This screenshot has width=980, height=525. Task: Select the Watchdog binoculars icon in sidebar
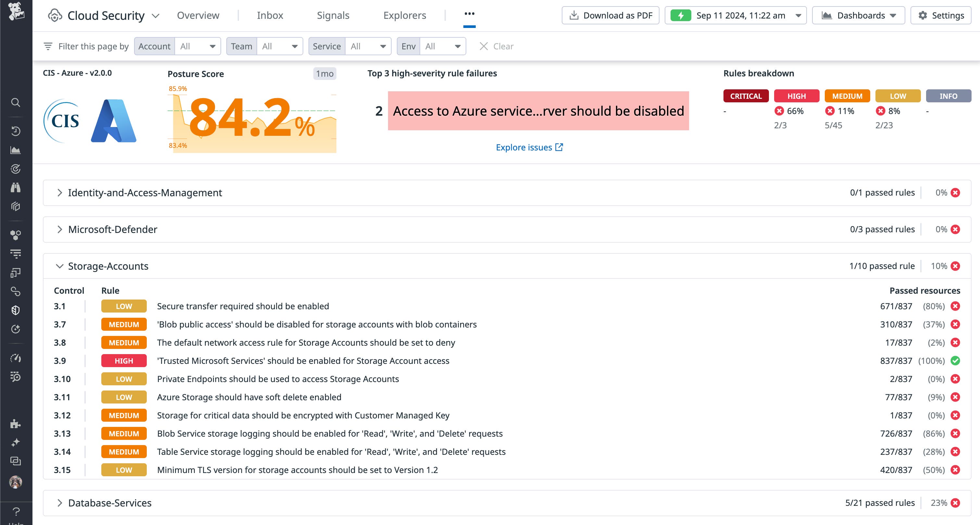click(16, 188)
